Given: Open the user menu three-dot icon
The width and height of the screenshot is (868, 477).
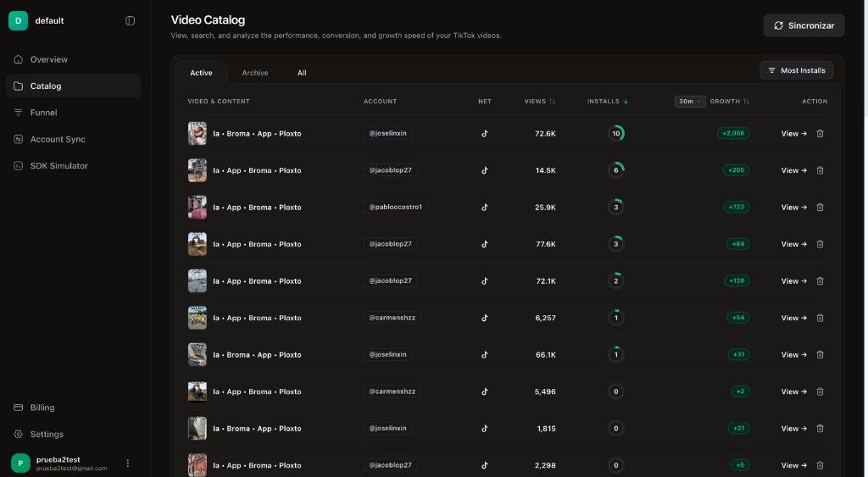Looking at the screenshot, I should (x=128, y=463).
